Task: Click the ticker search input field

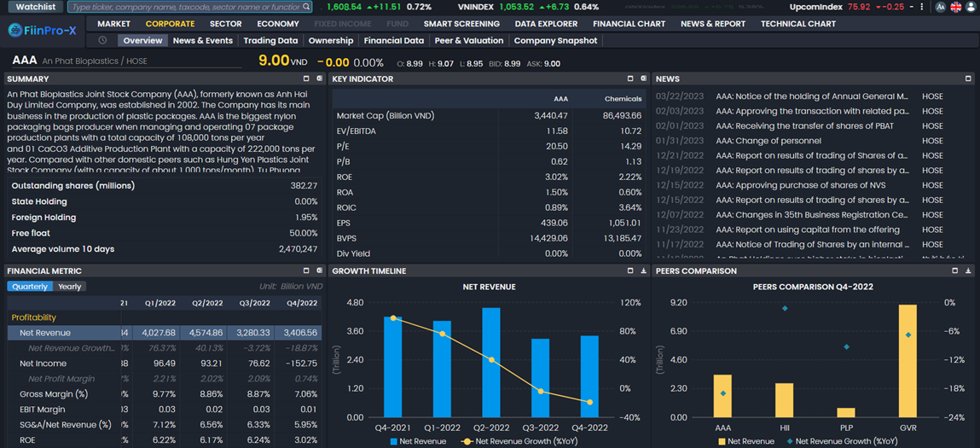Action: point(183,7)
